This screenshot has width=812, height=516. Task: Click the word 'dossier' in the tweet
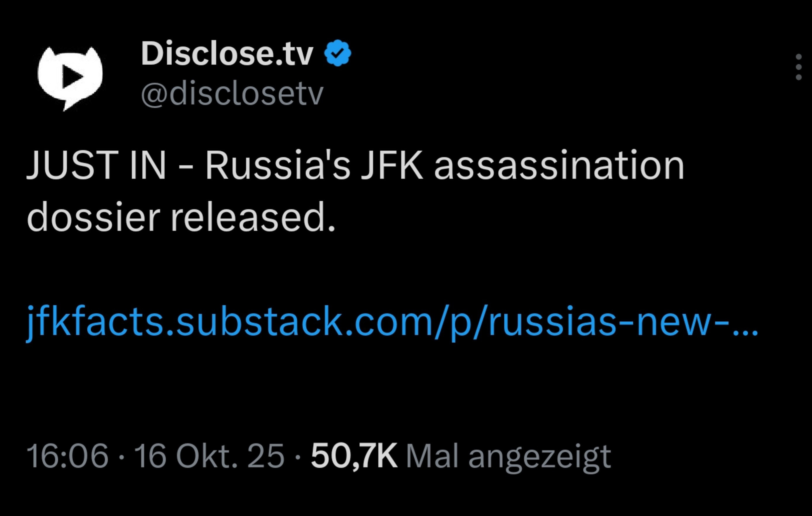[x=93, y=218]
